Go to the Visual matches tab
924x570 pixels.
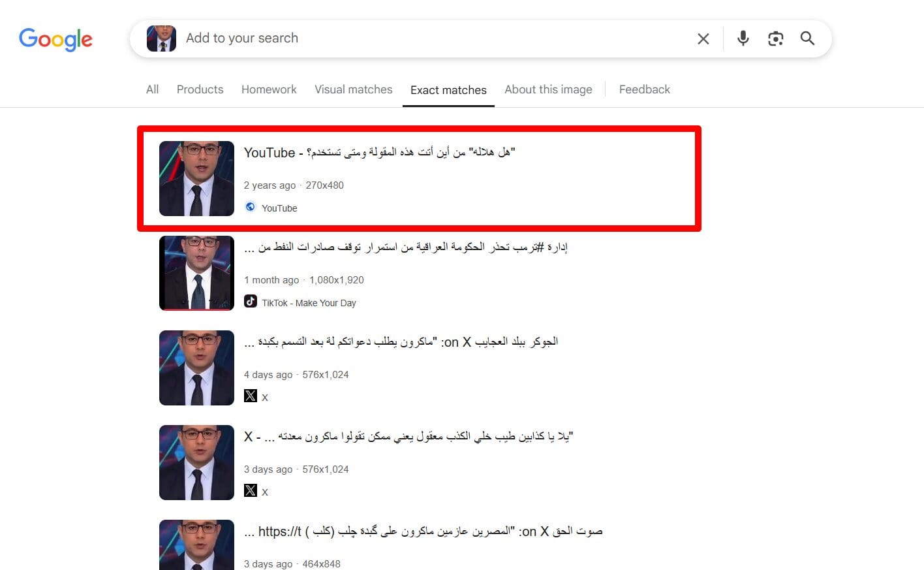(x=354, y=89)
